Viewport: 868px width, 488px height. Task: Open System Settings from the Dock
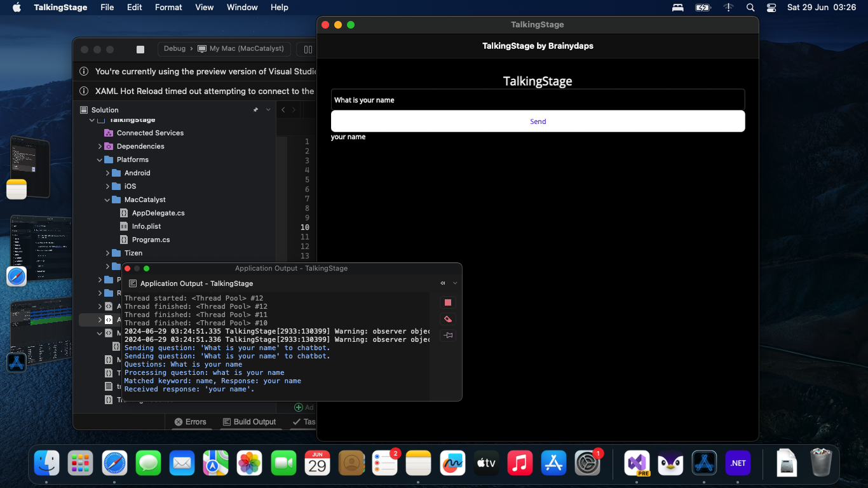[x=588, y=463]
